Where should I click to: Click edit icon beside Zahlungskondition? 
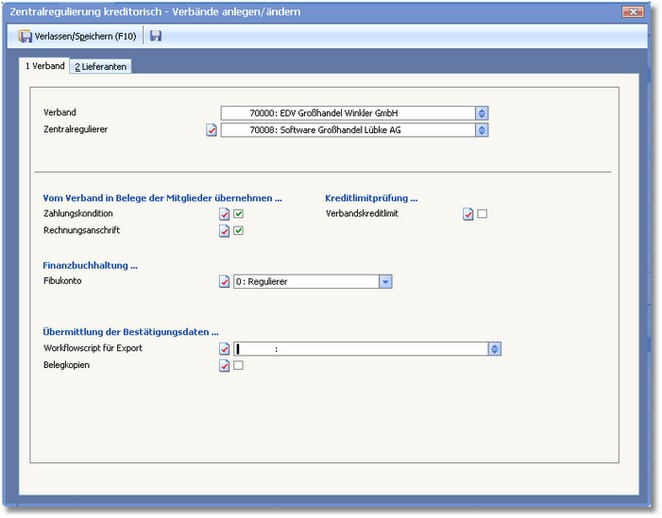(224, 214)
